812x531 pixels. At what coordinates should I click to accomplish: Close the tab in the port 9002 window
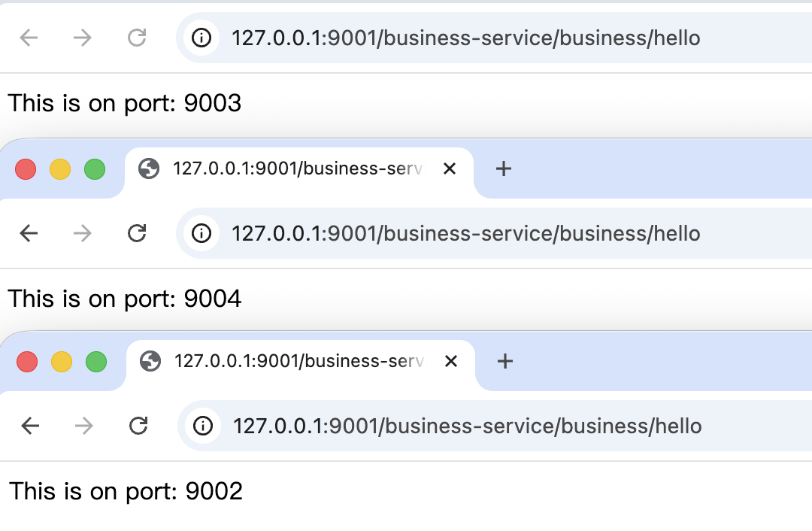(x=451, y=361)
